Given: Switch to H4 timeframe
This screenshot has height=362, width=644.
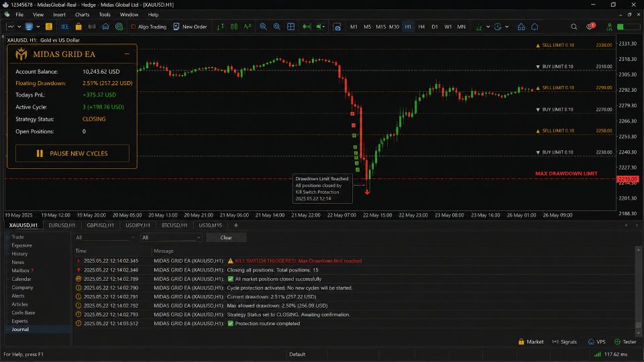Looking at the screenshot, I should coord(421,27).
